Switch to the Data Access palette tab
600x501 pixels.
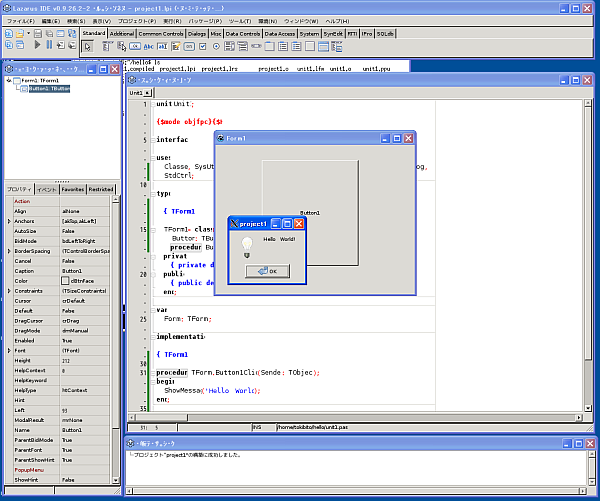[280, 34]
